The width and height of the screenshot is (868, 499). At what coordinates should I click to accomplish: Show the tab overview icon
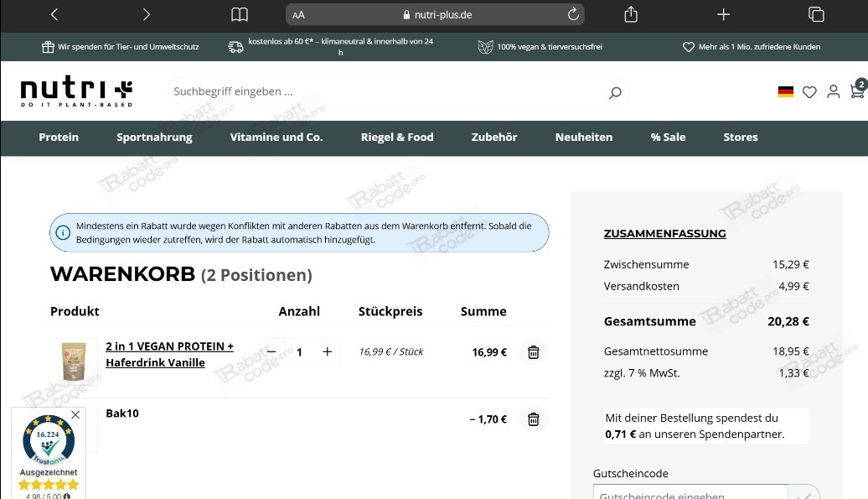[816, 14]
